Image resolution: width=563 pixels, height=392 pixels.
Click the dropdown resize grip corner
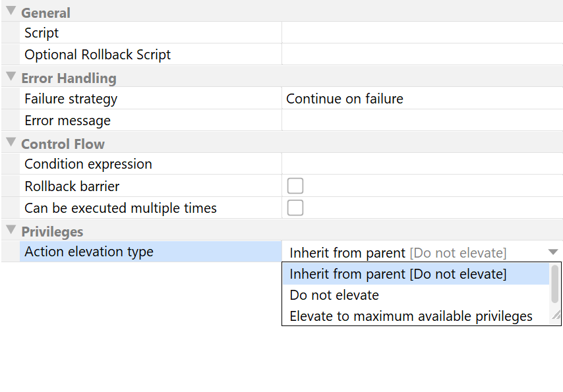(556, 316)
